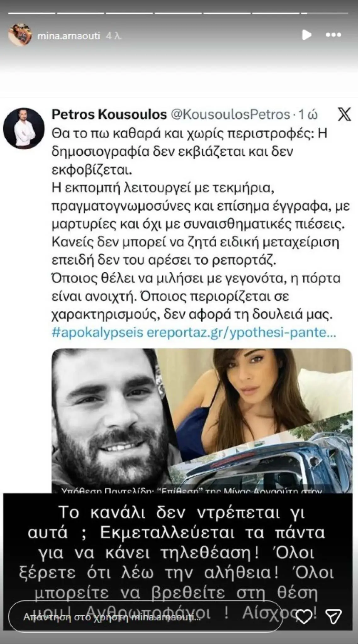
Task: Open mina.arnaouti profile picture
Action: 20,35
